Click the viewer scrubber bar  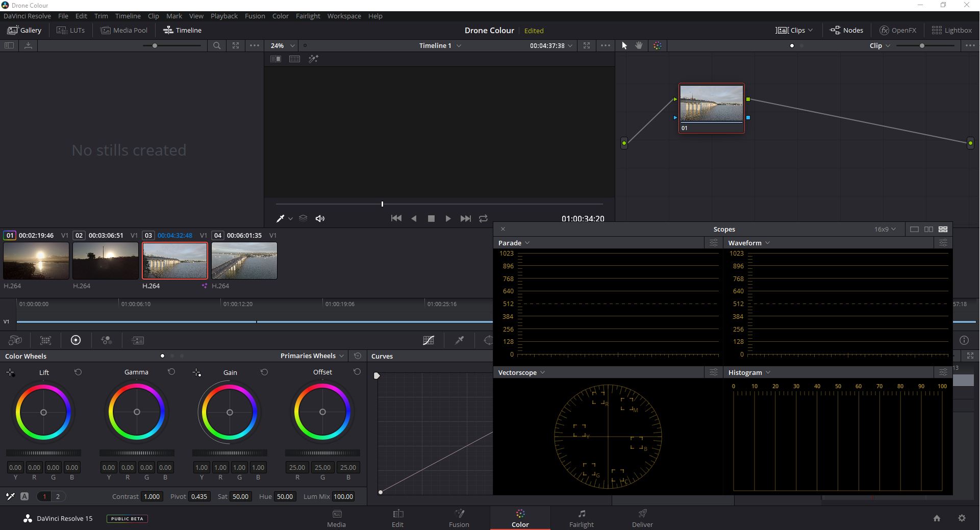coord(439,204)
